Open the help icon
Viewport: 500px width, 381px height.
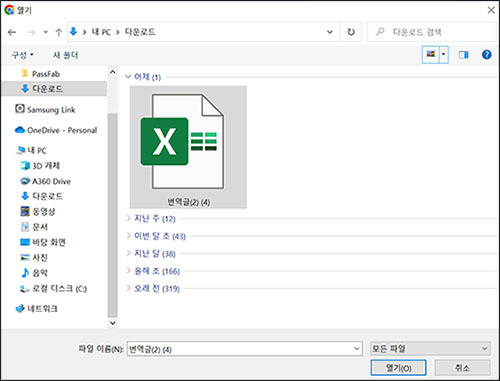point(486,55)
